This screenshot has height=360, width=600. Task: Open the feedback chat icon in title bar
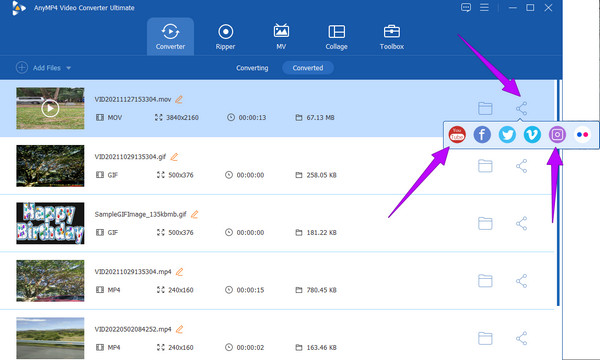[x=466, y=8]
